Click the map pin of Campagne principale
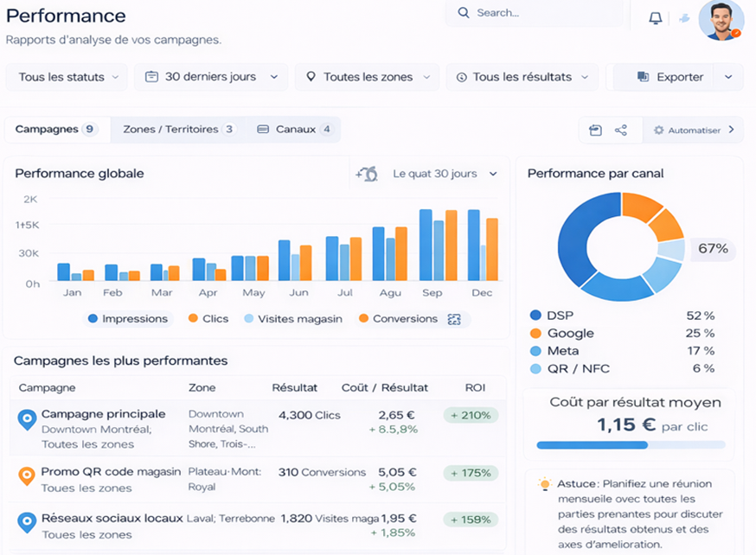The image size is (756, 555). pyautogui.click(x=27, y=419)
